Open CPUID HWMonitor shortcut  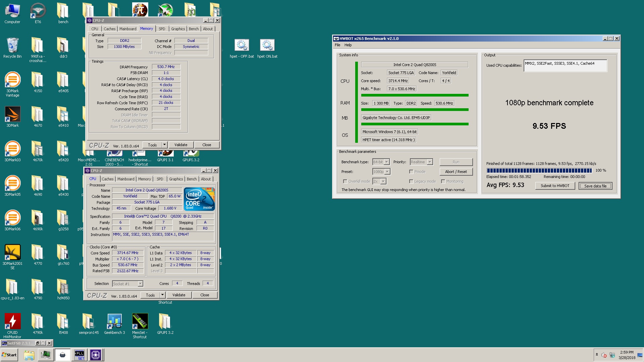click(x=12, y=326)
